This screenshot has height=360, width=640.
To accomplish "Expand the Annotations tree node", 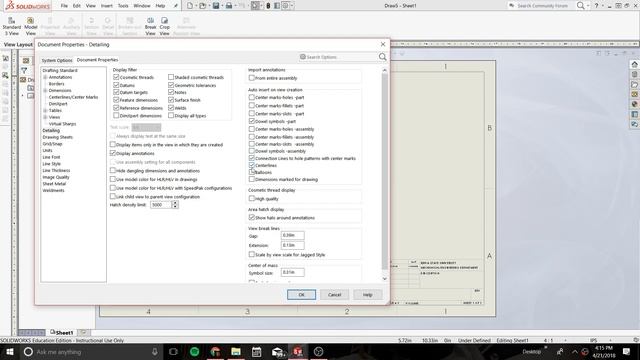I will point(45,77).
